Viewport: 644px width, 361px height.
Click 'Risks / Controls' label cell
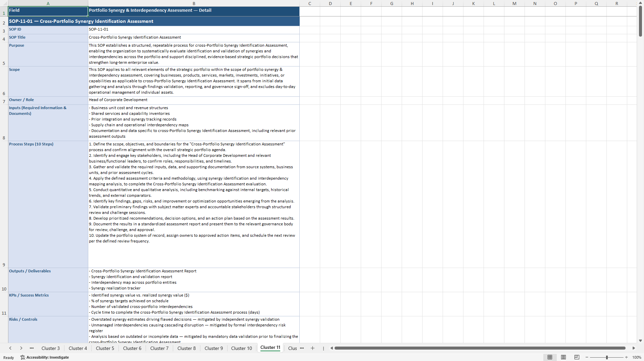tap(48, 329)
